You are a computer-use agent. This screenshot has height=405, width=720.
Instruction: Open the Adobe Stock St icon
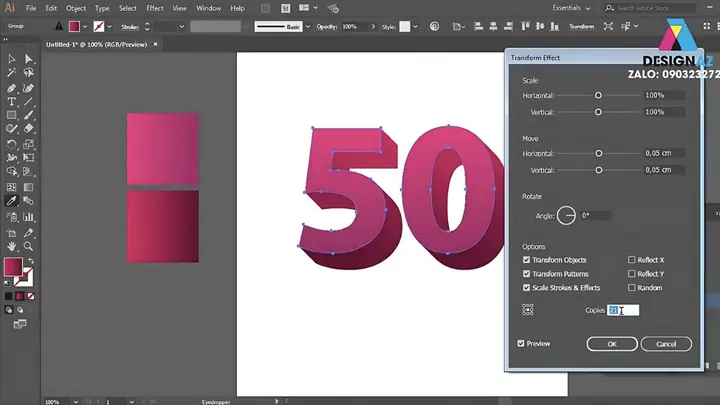point(285,8)
